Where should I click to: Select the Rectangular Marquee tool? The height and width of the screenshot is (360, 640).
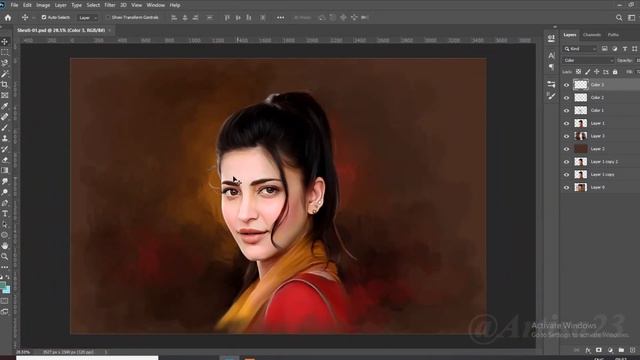(5, 53)
